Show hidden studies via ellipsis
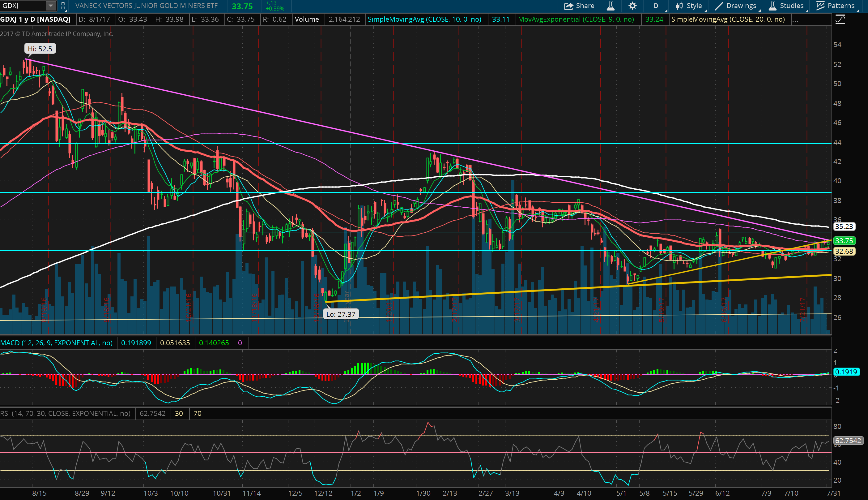 (x=795, y=19)
